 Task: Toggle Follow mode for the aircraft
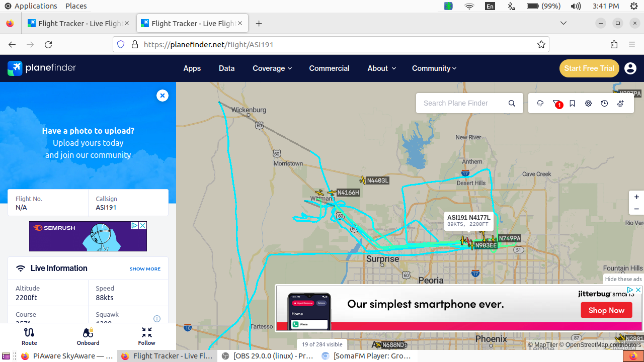pyautogui.click(x=147, y=337)
